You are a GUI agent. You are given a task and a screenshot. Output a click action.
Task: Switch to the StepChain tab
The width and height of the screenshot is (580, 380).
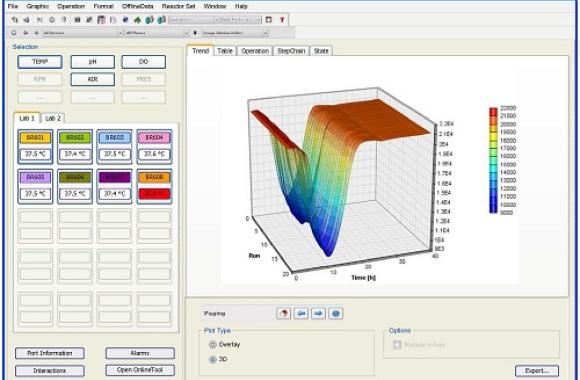tap(291, 51)
